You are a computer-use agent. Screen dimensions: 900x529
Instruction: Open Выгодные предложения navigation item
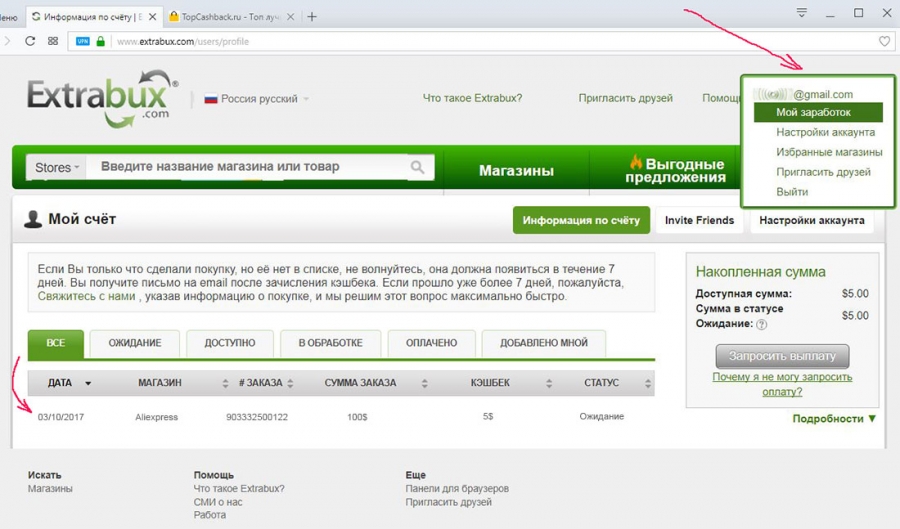(x=675, y=170)
